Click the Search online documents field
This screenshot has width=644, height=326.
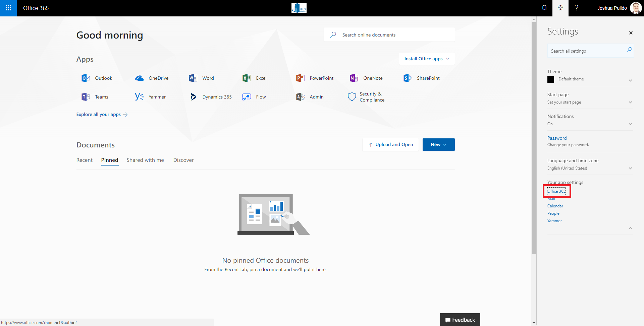point(389,35)
